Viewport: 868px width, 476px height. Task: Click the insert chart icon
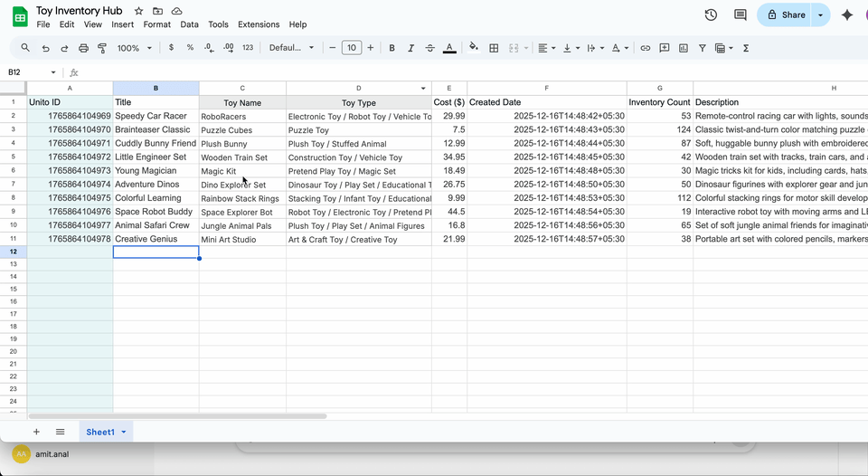[684, 48]
